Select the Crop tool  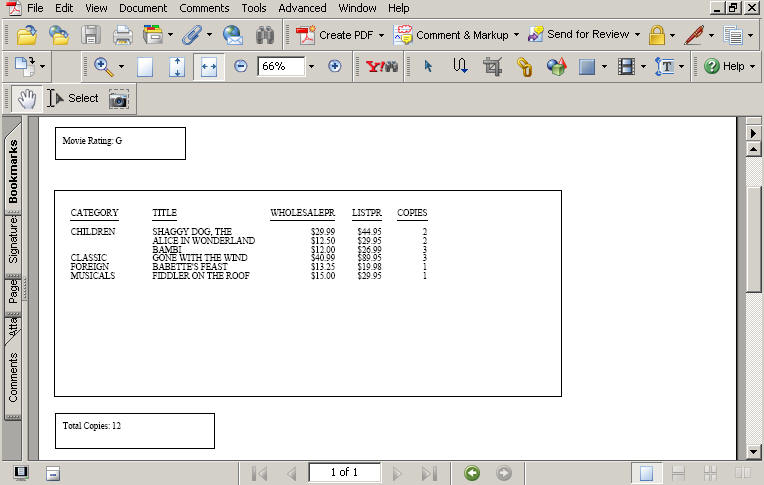tap(492, 66)
